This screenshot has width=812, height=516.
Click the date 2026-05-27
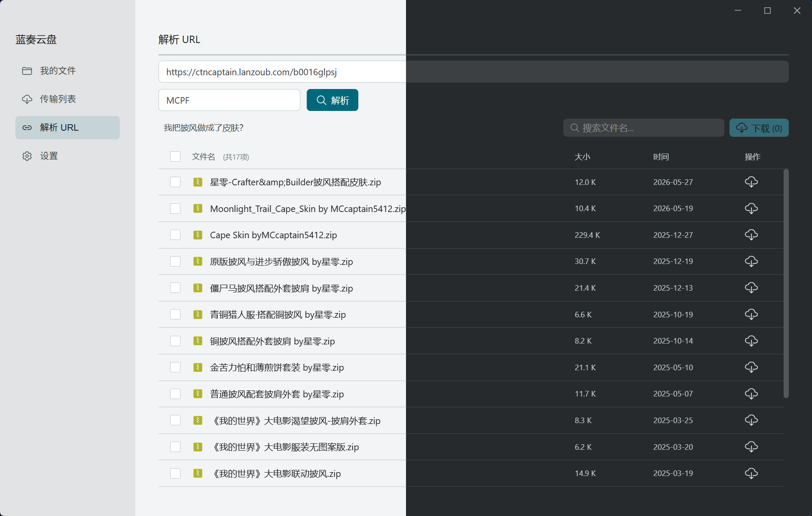[x=673, y=182]
